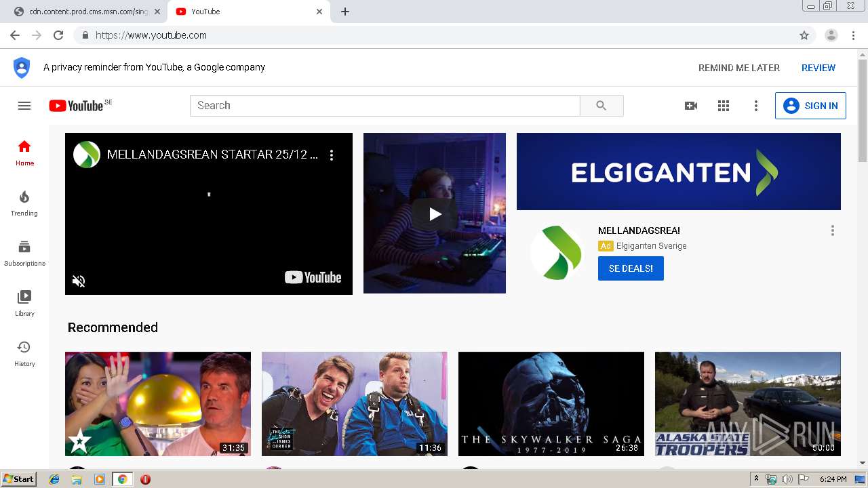868x488 pixels.
Task: Open the Chrome profile avatar
Action: (x=831, y=35)
